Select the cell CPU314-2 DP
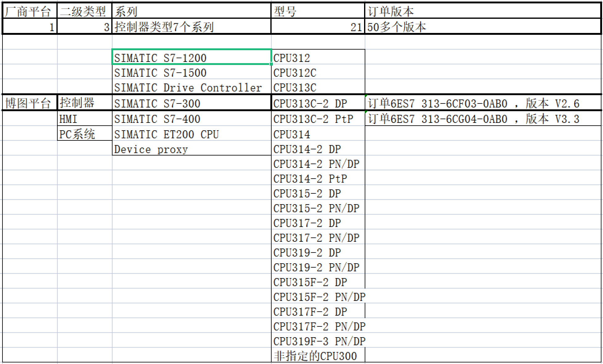 [318, 148]
